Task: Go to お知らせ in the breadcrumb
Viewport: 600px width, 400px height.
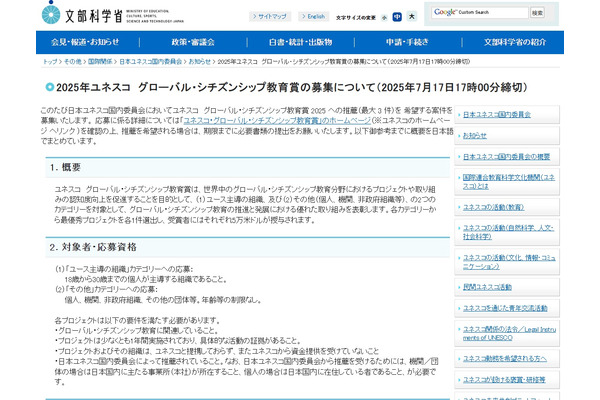Action: coord(199,62)
